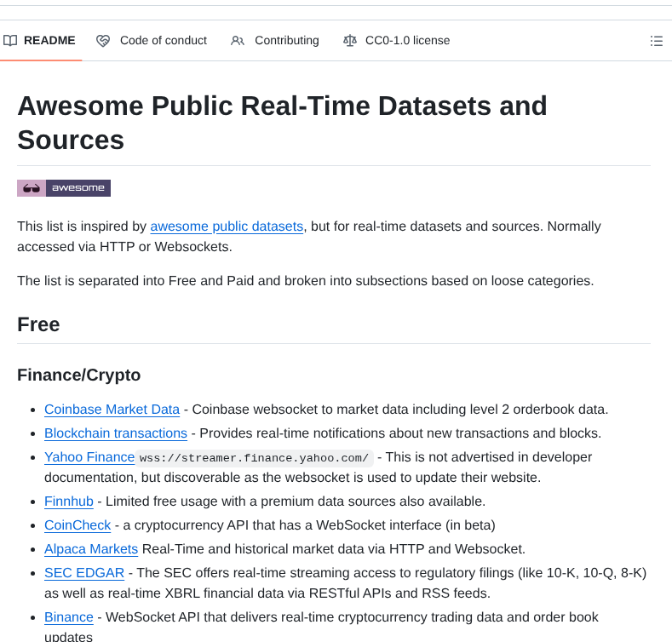This screenshot has width=672, height=642.
Task: Visit the Blockchain transactions link
Action: (x=116, y=433)
